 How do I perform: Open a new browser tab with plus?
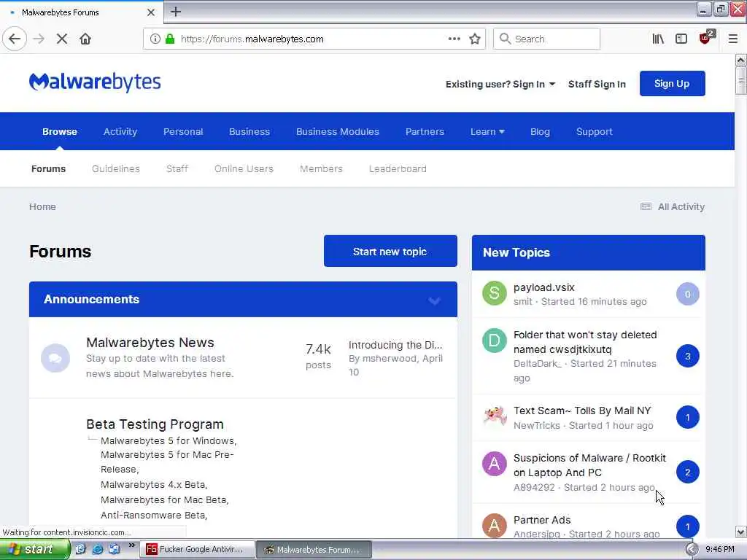click(175, 12)
